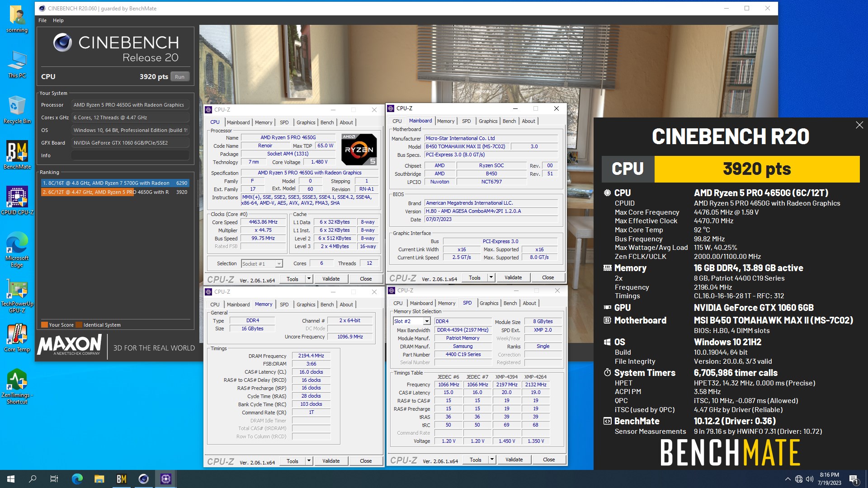Run the Cinebench CPU test
Screen dimensions: 868x488
click(x=180, y=77)
